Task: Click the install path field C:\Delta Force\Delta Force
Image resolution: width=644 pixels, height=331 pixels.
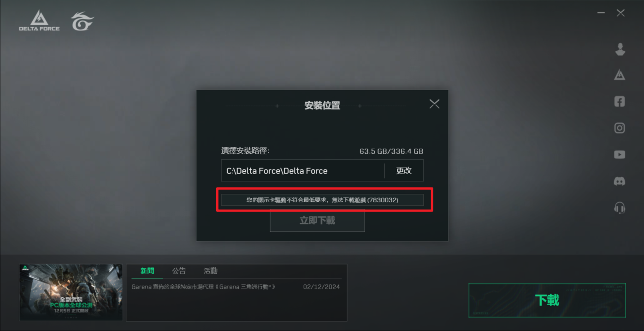Action: tap(303, 170)
